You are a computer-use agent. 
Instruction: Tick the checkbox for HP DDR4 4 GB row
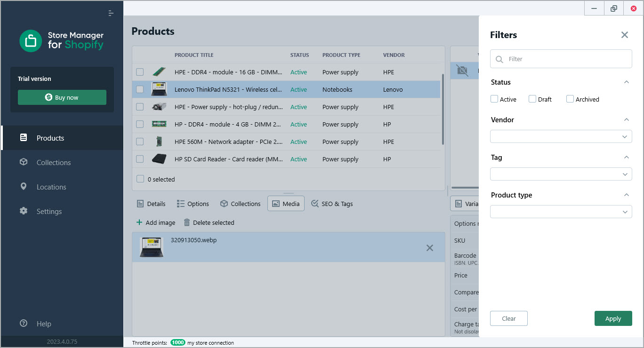140,124
